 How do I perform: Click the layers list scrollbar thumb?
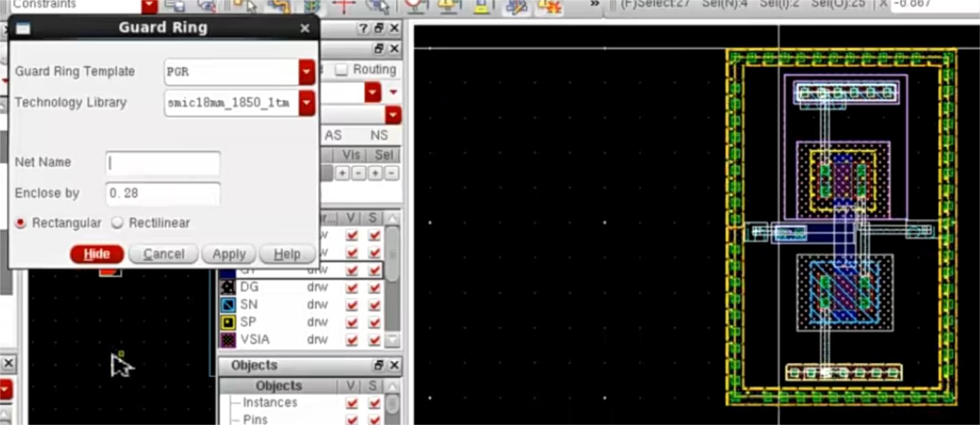[393, 254]
